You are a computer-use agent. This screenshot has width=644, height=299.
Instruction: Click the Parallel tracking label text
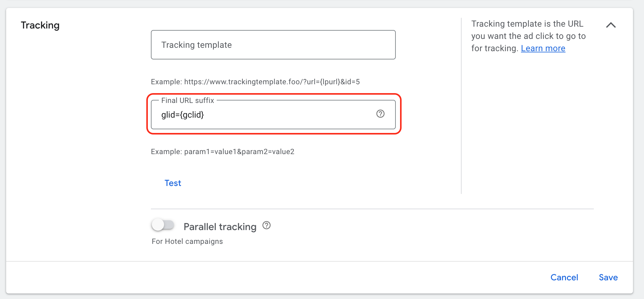coord(220,227)
